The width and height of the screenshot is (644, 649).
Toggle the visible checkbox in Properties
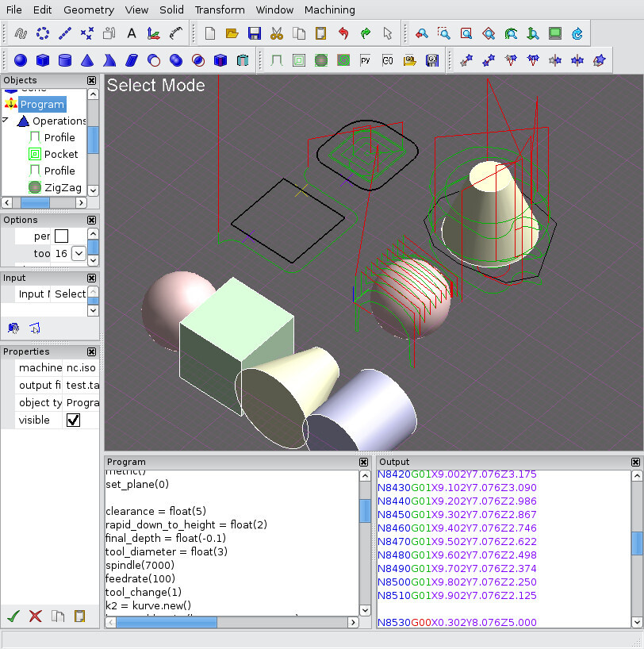[73, 421]
